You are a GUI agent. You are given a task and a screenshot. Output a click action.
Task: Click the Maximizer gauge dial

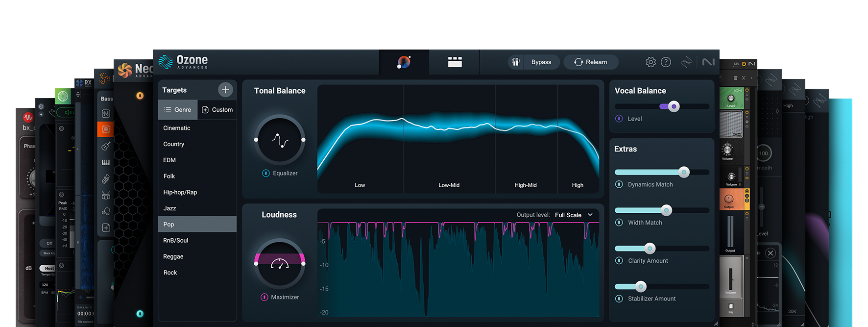click(x=280, y=264)
